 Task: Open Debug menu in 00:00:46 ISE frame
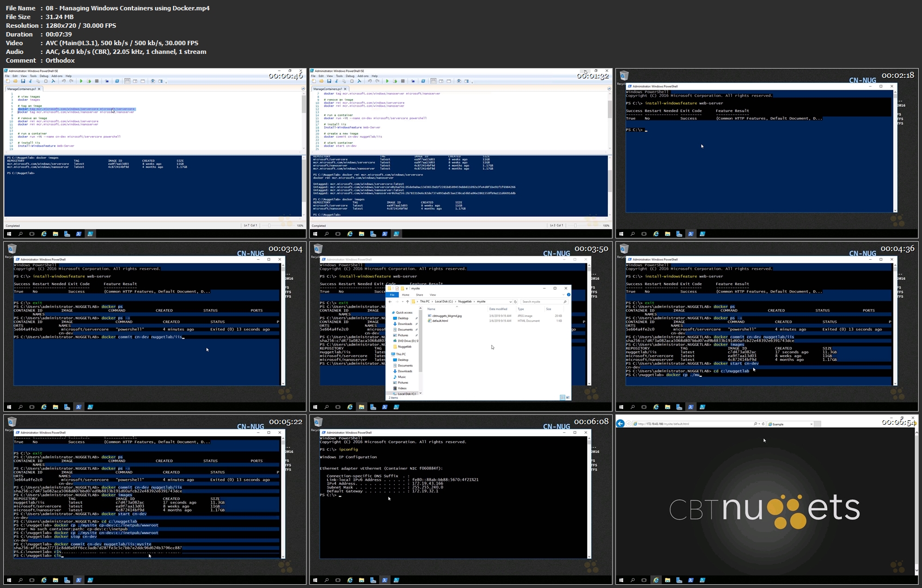44,76
